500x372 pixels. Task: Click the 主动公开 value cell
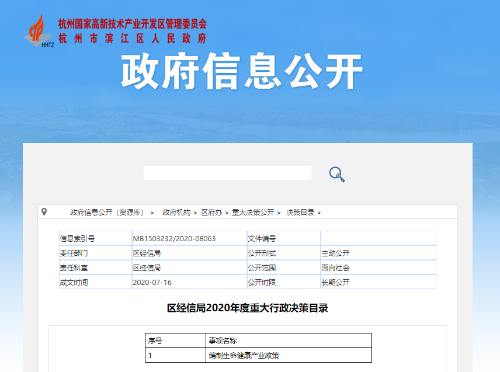pos(378,253)
